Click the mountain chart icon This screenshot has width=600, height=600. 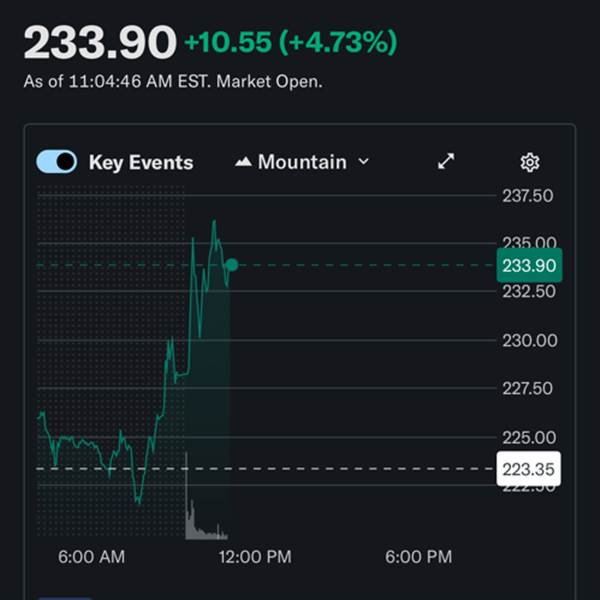click(x=243, y=162)
